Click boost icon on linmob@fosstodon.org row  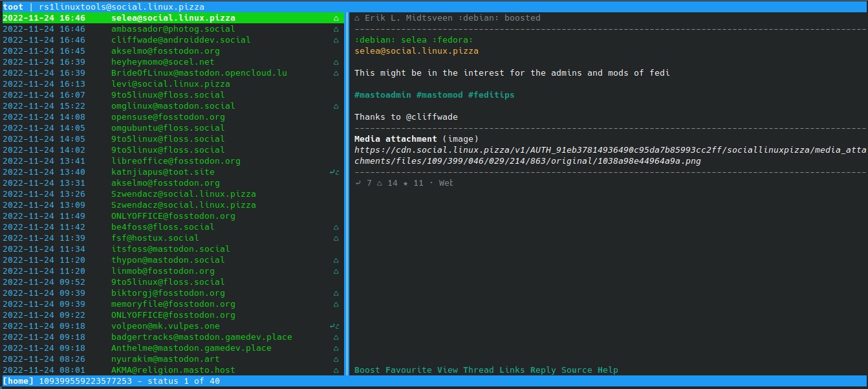pos(336,271)
